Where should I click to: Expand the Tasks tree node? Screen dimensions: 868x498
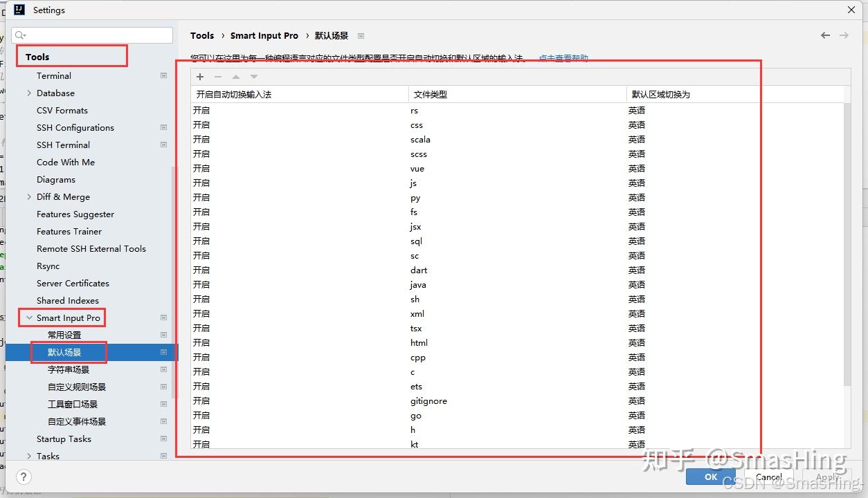(x=28, y=456)
